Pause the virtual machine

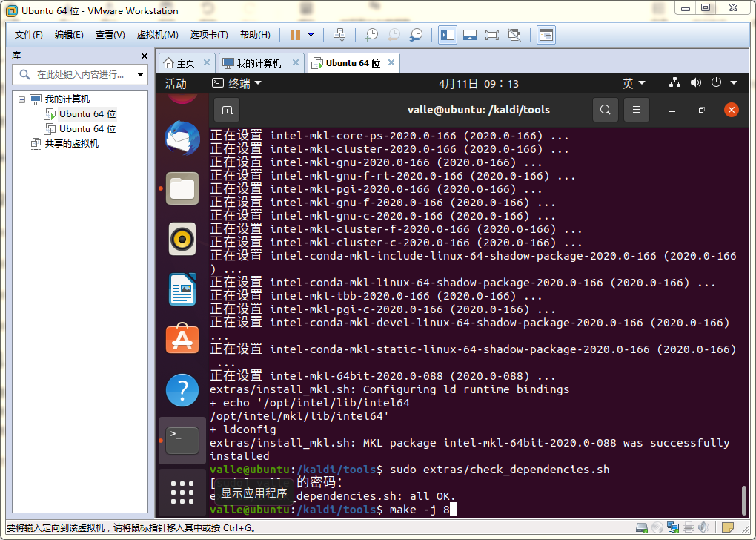[x=295, y=35]
